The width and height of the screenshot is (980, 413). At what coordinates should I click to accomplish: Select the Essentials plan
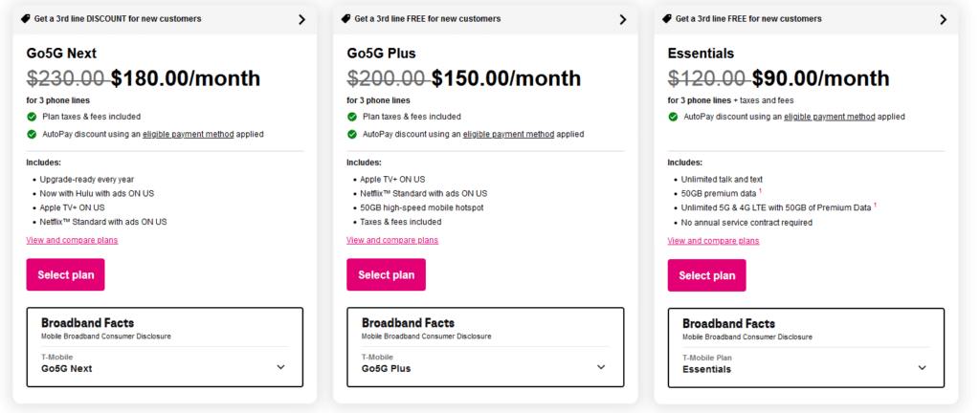706,275
